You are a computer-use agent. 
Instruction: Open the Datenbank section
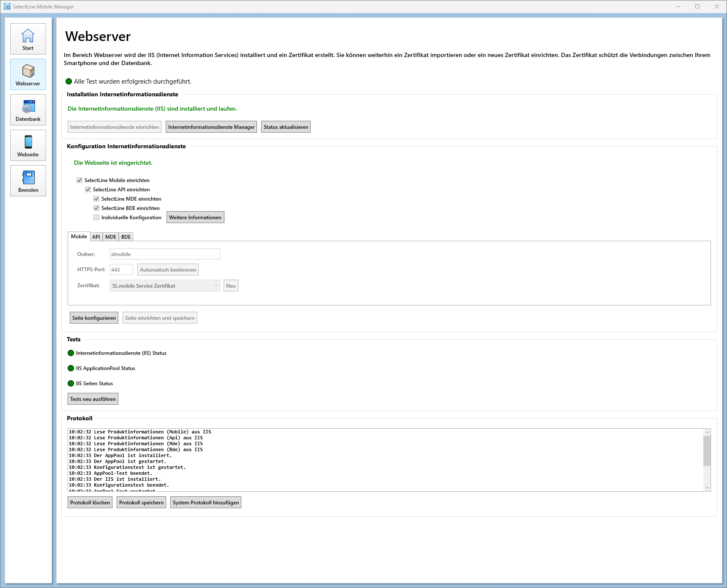point(28,110)
